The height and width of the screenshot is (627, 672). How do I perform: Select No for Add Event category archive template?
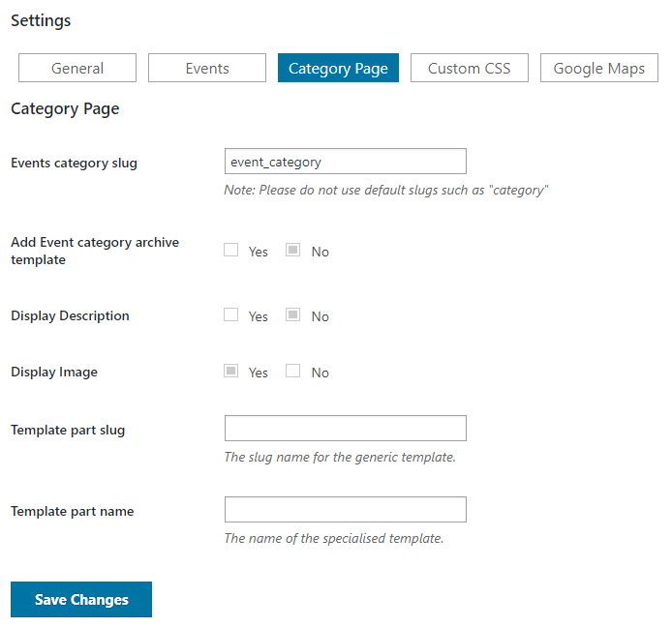point(292,250)
